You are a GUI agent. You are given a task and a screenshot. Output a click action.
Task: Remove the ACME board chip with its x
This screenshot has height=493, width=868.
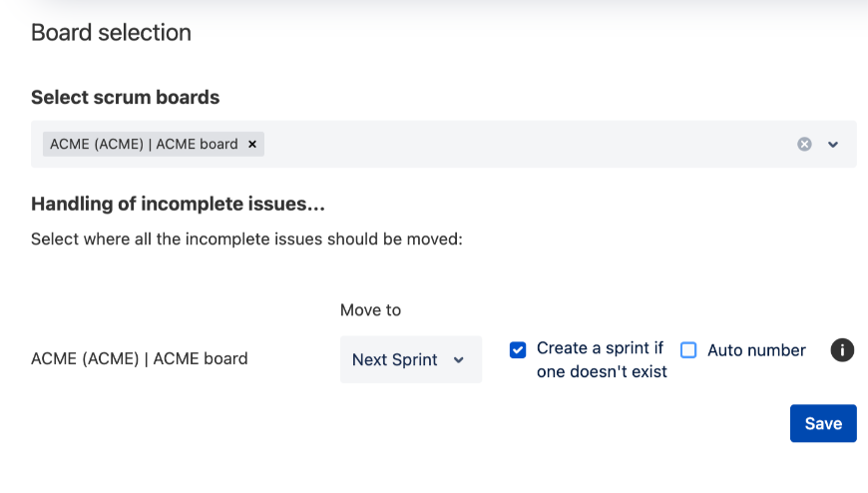[x=252, y=144]
